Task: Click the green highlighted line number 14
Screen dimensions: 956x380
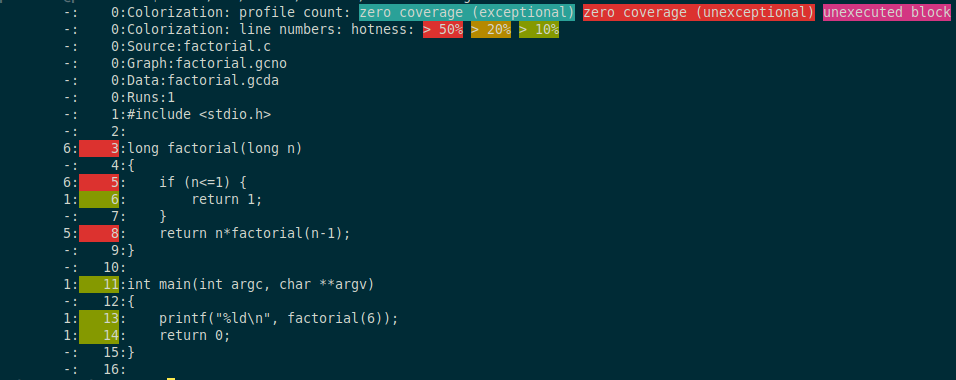Action: pos(99,335)
